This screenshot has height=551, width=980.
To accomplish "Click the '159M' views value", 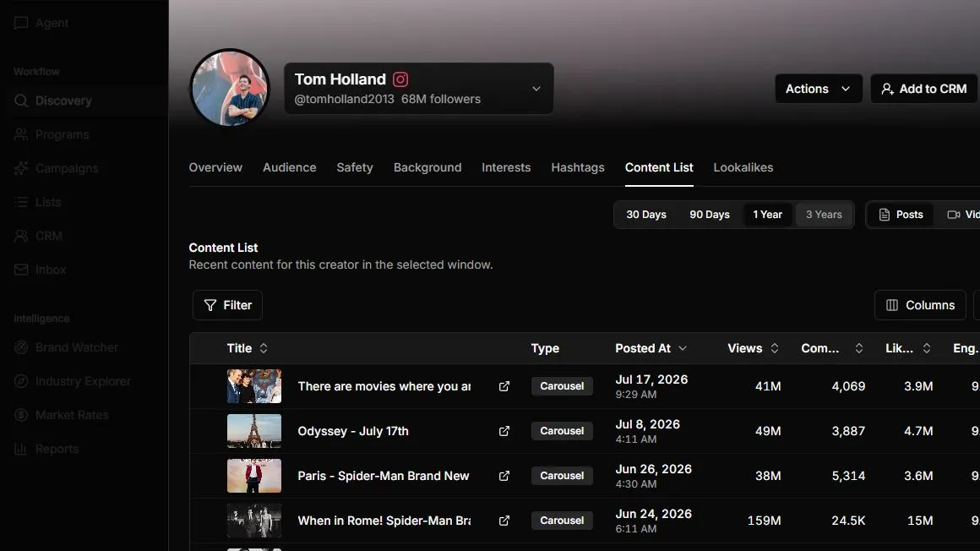I will (765, 521).
